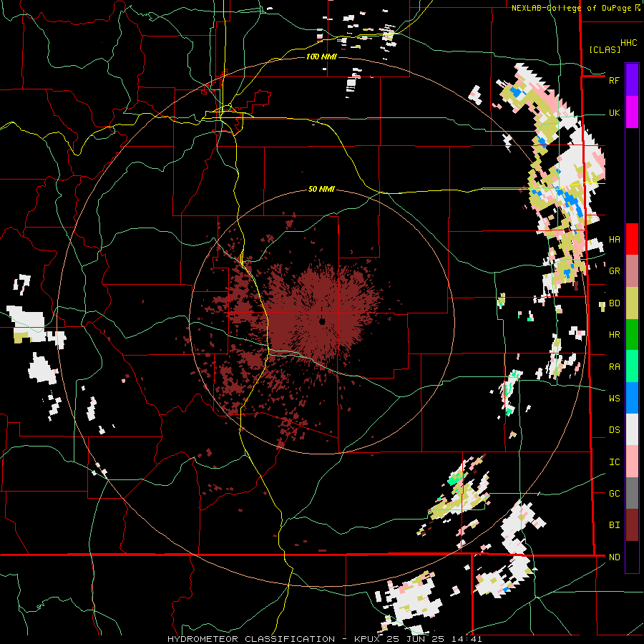Image resolution: width=644 pixels, height=644 pixels.
Task: Click the 'IC' legend label
Action: coord(614,462)
